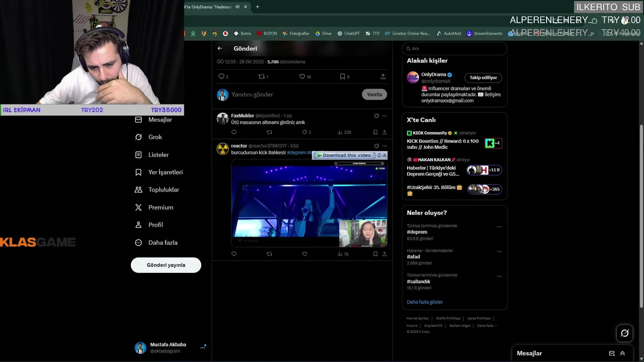Close the OnlyDrama browser tab
Viewport: 644px width, 362px height.
[x=246, y=7]
